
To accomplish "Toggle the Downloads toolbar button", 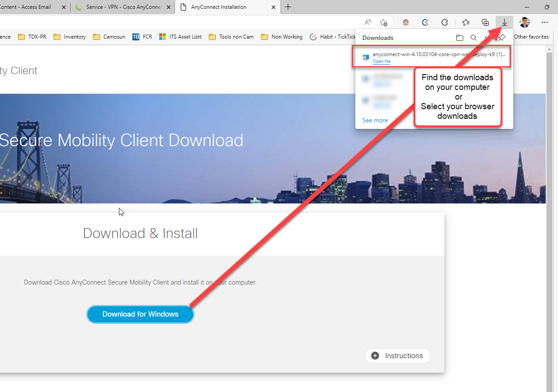I will click(x=504, y=22).
